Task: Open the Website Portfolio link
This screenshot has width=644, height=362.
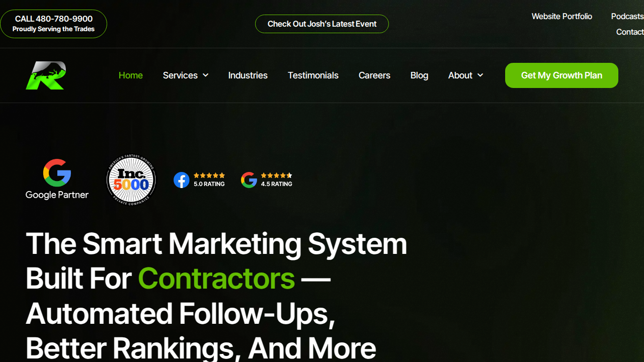Action: [562, 17]
